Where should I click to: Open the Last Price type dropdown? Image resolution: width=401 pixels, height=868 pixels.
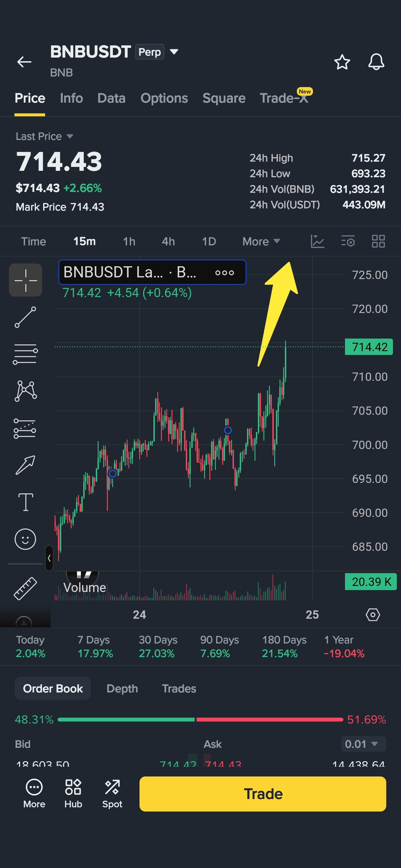(x=44, y=136)
